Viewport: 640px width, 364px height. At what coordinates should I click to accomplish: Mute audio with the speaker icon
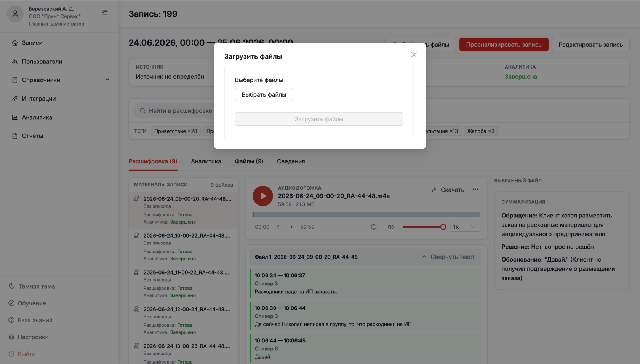coord(390,227)
